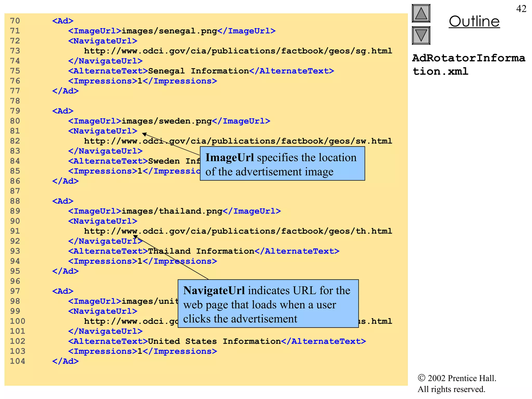Click United States Information alternate text
The height and width of the screenshot is (399, 532).
tap(214, 341)
